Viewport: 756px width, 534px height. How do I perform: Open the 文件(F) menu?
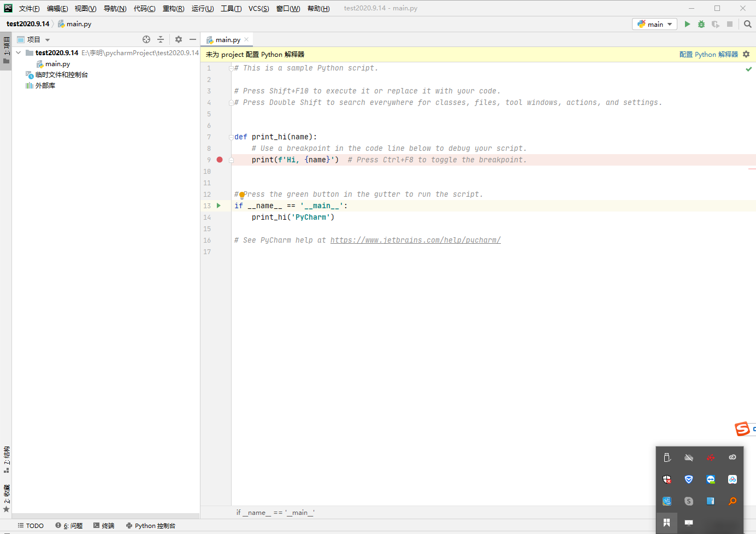pos(29,8)
